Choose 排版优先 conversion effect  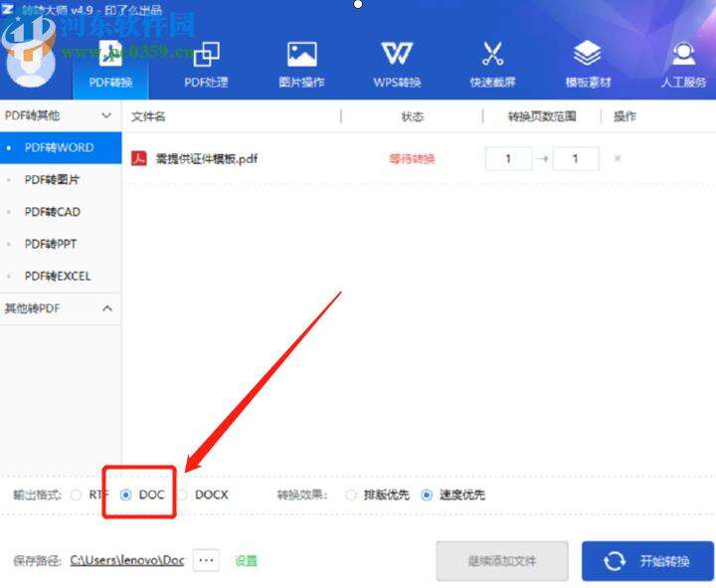(x=351, y=494)
